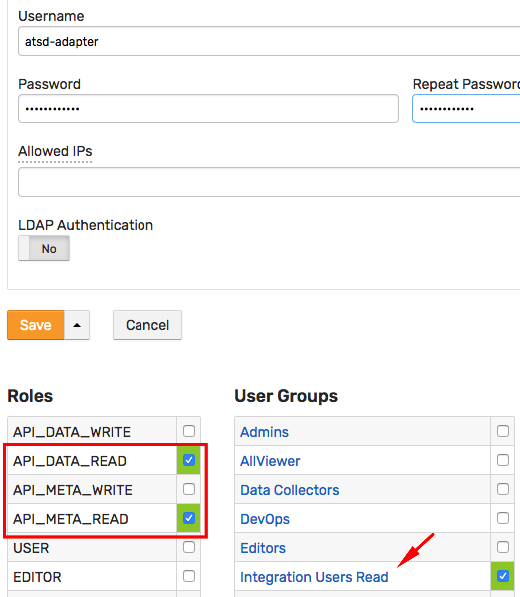Click into the Username field
520x597 pixels.
(269, 42)
